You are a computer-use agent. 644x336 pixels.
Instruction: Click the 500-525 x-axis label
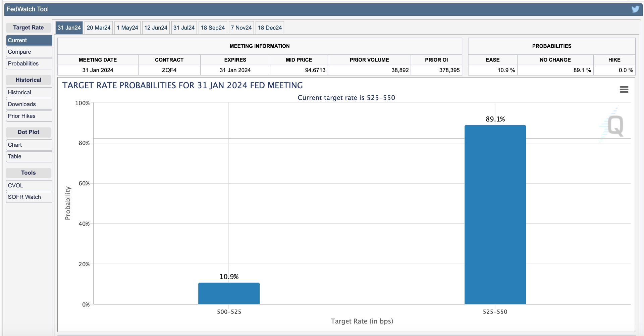pyautogui.click(x=229, y=312)
